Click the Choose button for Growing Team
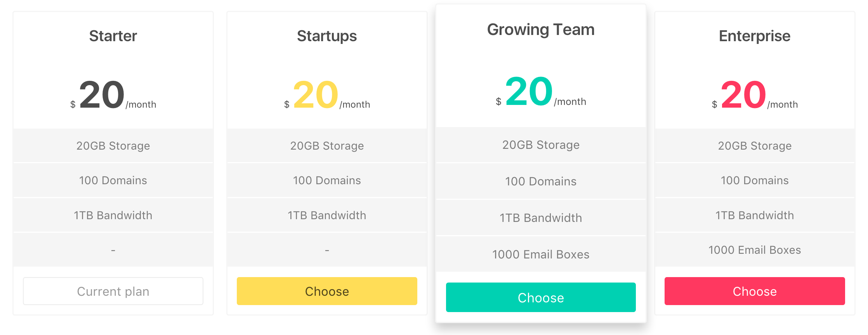 541,297
